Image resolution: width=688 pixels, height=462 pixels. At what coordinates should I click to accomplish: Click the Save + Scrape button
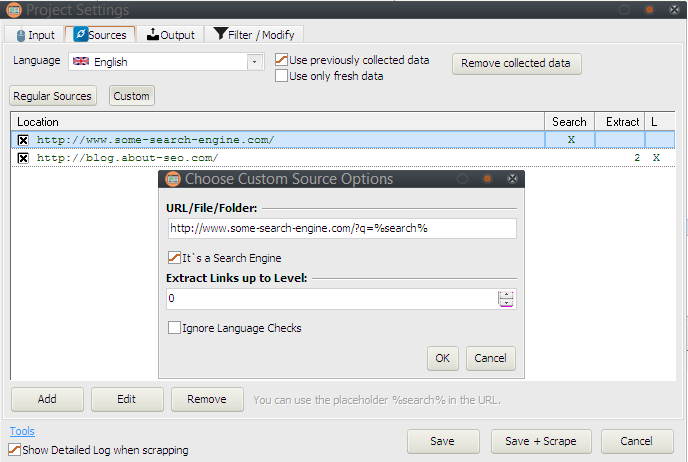point(541,441)
